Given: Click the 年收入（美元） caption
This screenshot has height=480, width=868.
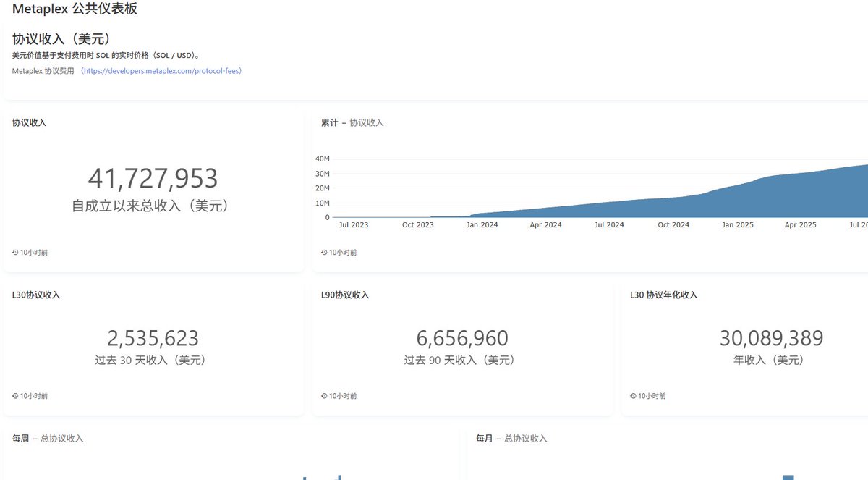Looking at the screenshot, I should point(769,360).
